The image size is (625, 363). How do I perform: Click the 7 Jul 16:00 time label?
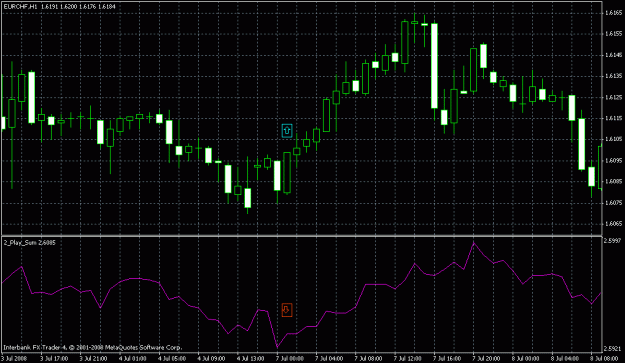448,358
